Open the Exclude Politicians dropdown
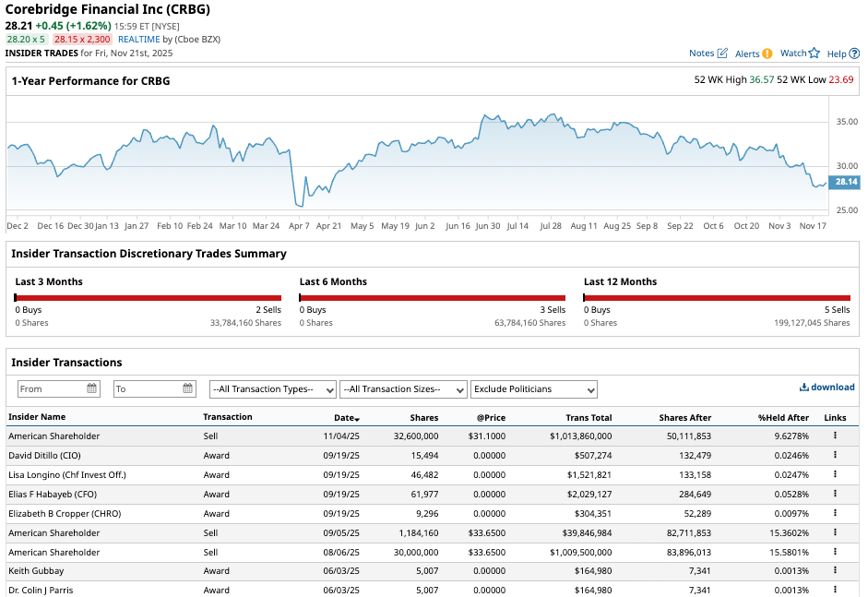Screen dimensions: 868x597 pos(533,389)
